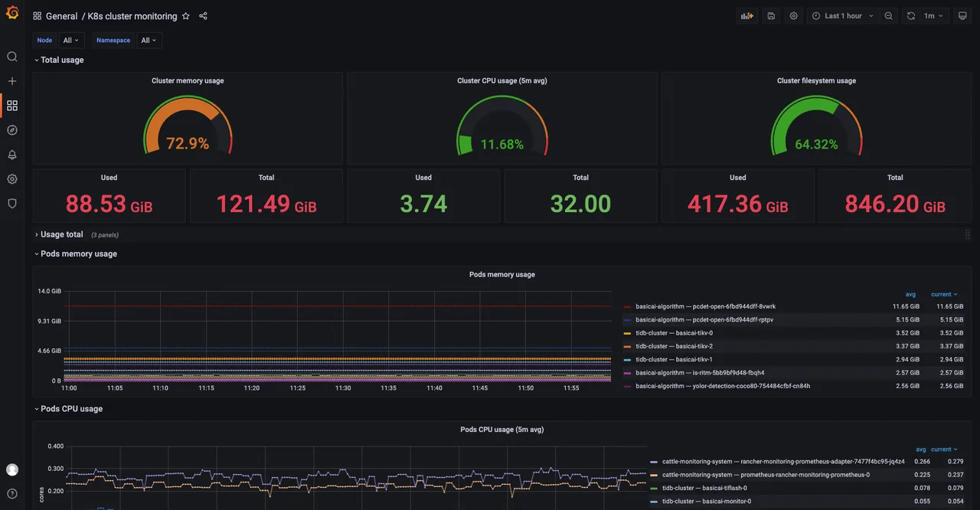This screenshot has height=510, width=980.
Task: Collapse the Total usage row
Action: [x=59, y=60]
